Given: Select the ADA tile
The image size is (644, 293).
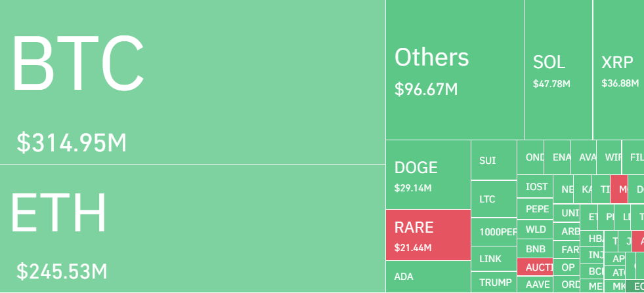Looking at the screenshot, I should (428, 277).
